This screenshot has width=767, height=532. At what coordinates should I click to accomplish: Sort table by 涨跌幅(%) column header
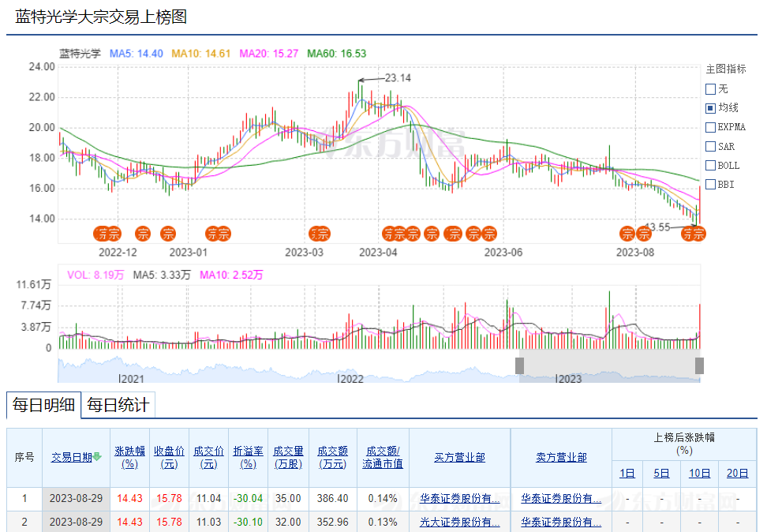[x=129, y=457]
